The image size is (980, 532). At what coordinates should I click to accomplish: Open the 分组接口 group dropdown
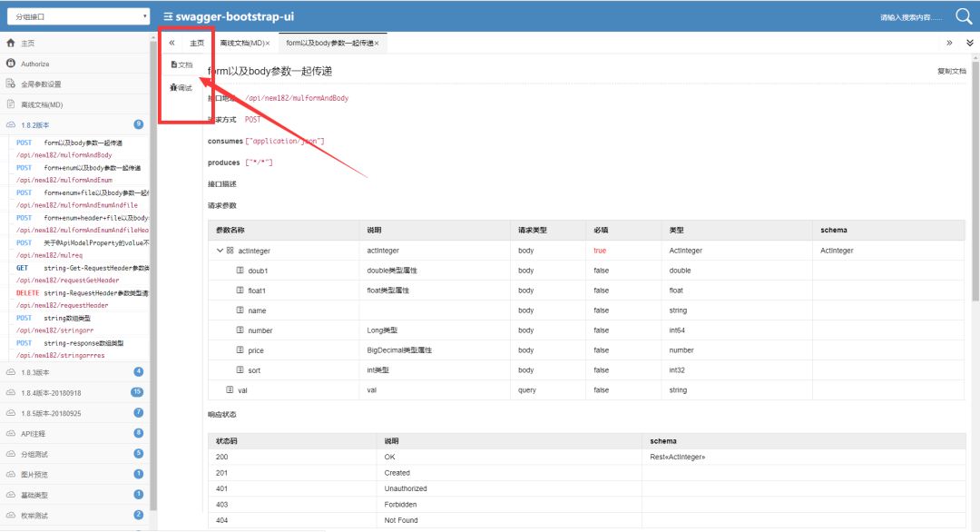click(x=78, y=16)
